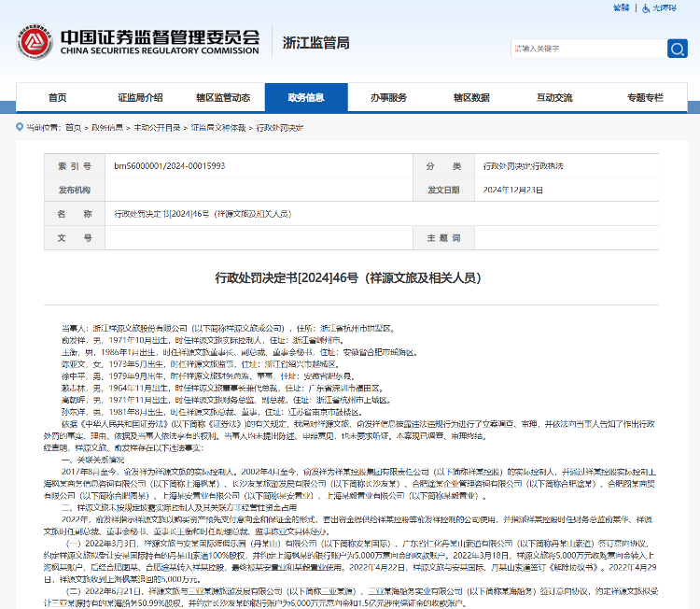Open the 证监局介绍 navigation tab
Image resolution: width=700 pixels, height=609 pixels.
coord(140,97)
